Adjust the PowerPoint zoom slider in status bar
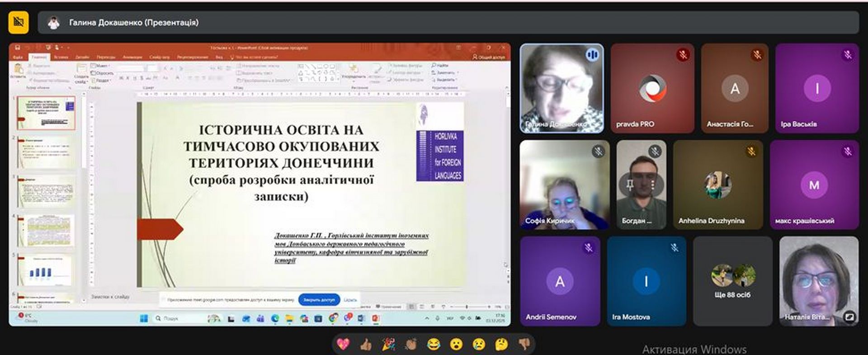This screenshot has height=355, width=868. point(467,307)
